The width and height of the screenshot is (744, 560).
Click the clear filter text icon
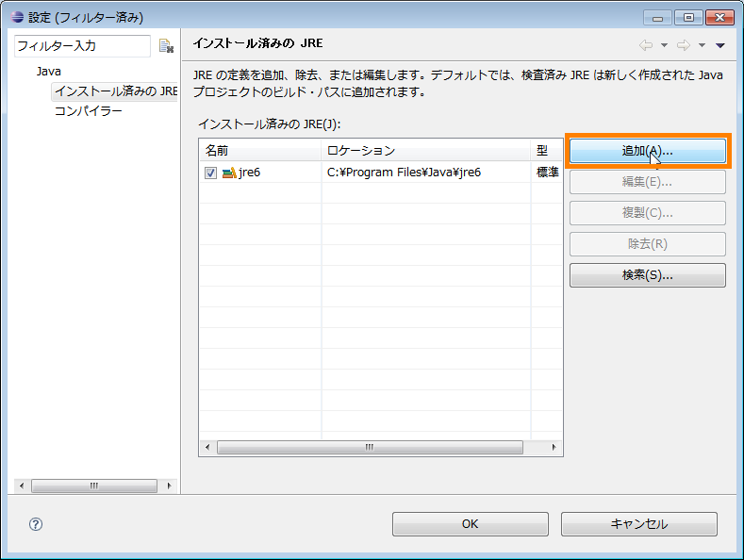[x=166, y=46]
